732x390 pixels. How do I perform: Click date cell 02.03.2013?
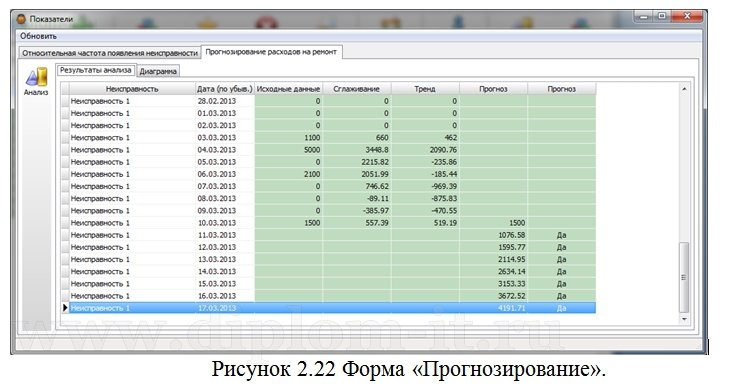[217, 125]
